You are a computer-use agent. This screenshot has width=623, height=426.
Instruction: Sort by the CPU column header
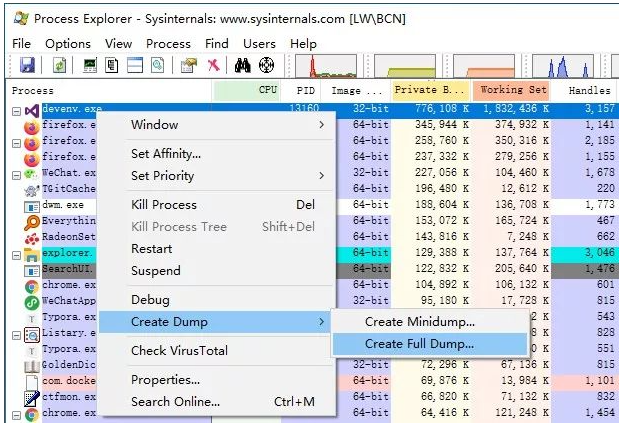click(x=246, y=90)
